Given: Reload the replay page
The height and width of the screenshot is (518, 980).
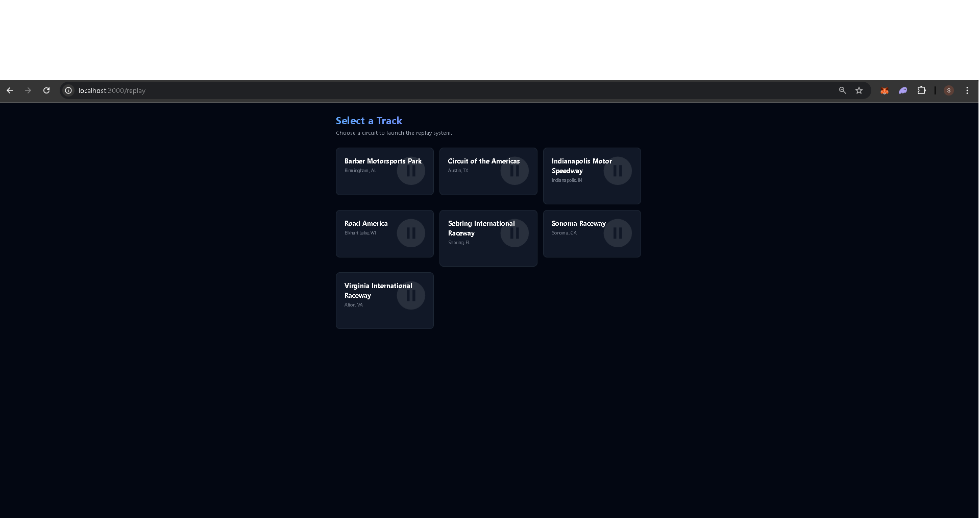Looking at the screenshot, I should click(x=46, y=90).
